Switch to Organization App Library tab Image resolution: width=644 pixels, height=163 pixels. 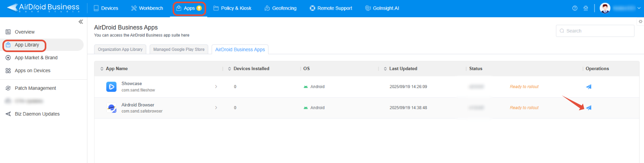coord(120,49)
